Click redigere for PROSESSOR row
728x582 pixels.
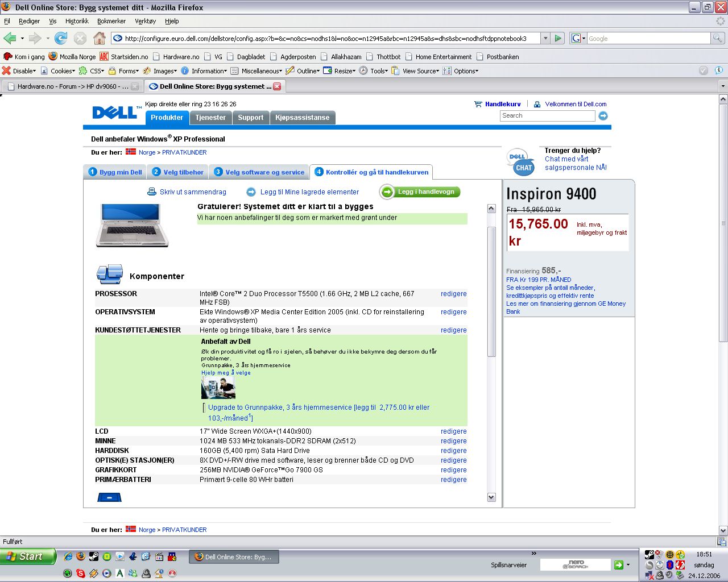coord(453,294)
